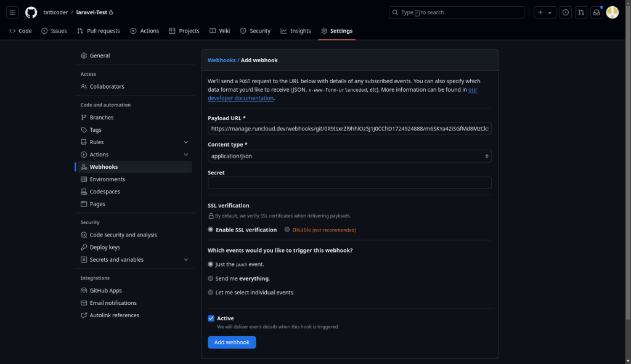Uncheck the Active checkbox

(211, 318)
